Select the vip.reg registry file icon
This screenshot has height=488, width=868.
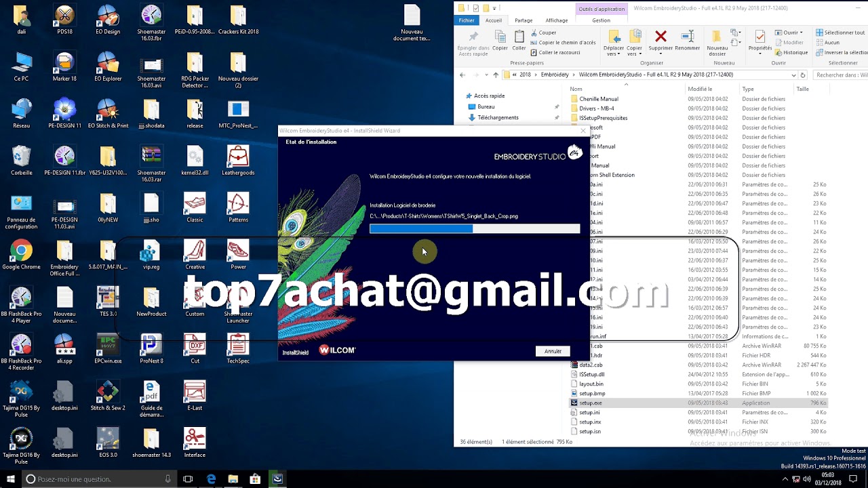click(x=151, y=255)
